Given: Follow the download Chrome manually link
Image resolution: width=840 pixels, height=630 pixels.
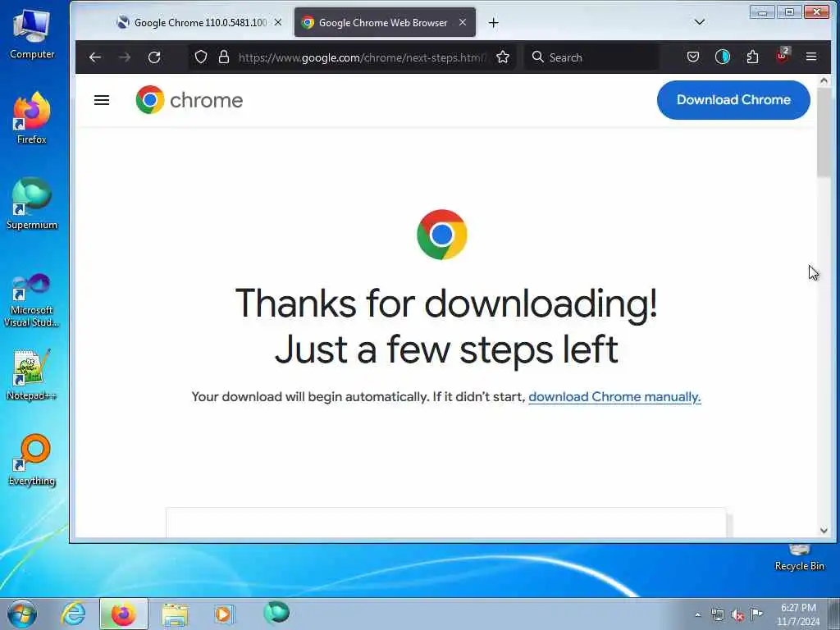Looking at the screenshot, I should pos(614,397).
